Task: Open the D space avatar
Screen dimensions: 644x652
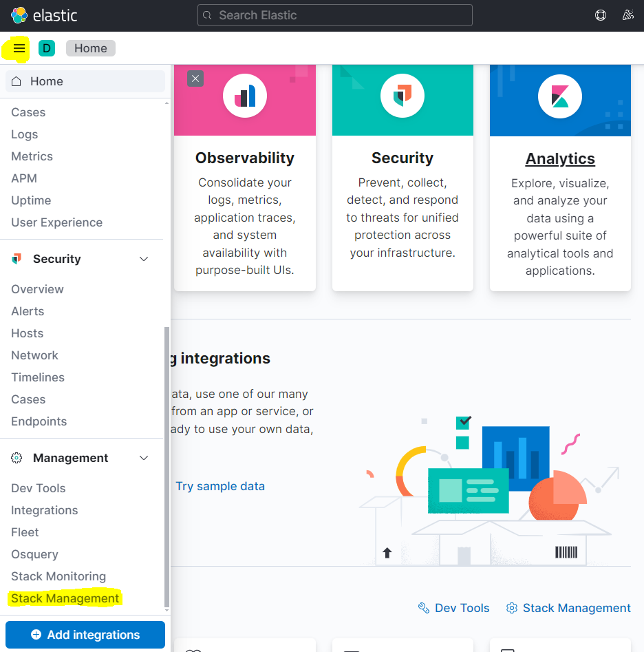Action: click(47, 48)
